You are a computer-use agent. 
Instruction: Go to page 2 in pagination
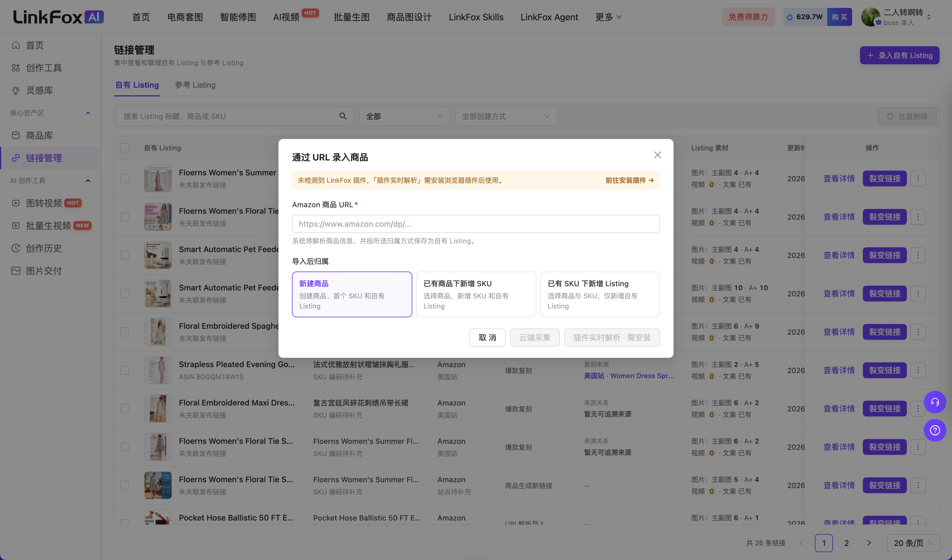(x=846, y=543)
